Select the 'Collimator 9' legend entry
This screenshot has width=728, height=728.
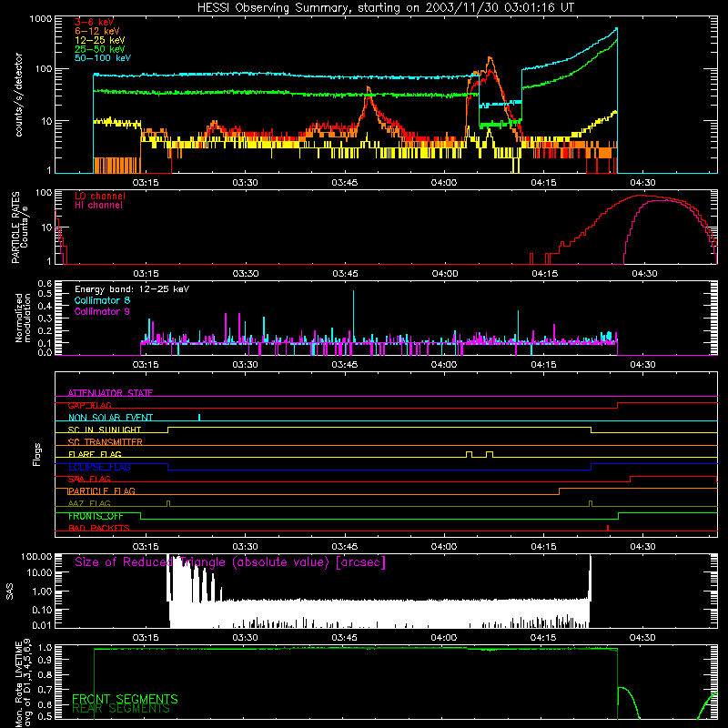(x=102, y=311)
